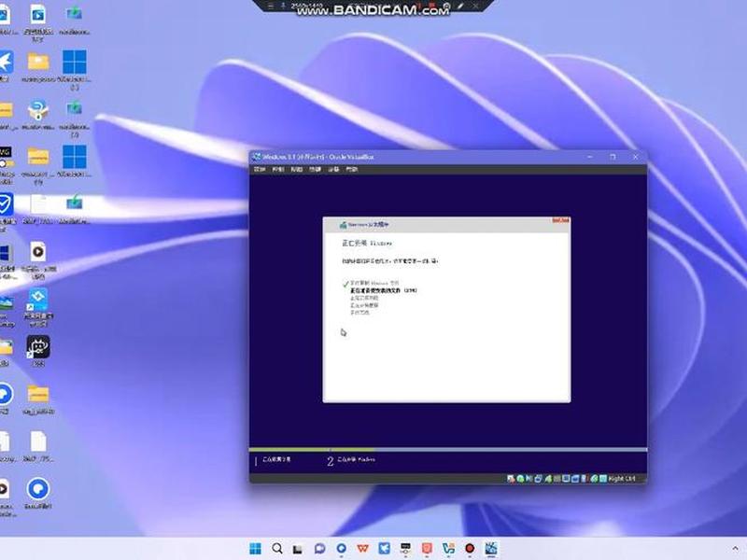This screenshot has width=747, height=560.
Task: Click the "正在完成" step line
Action: 359,313
